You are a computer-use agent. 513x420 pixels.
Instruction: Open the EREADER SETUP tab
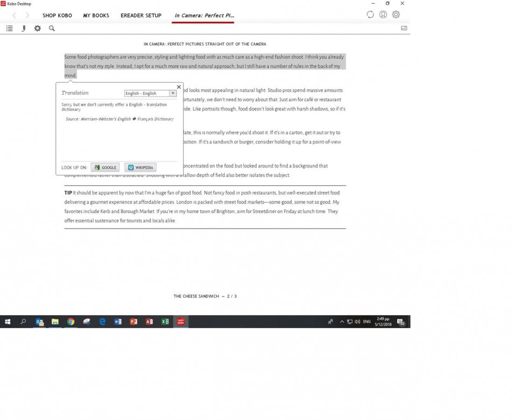(x=141, y=15)
